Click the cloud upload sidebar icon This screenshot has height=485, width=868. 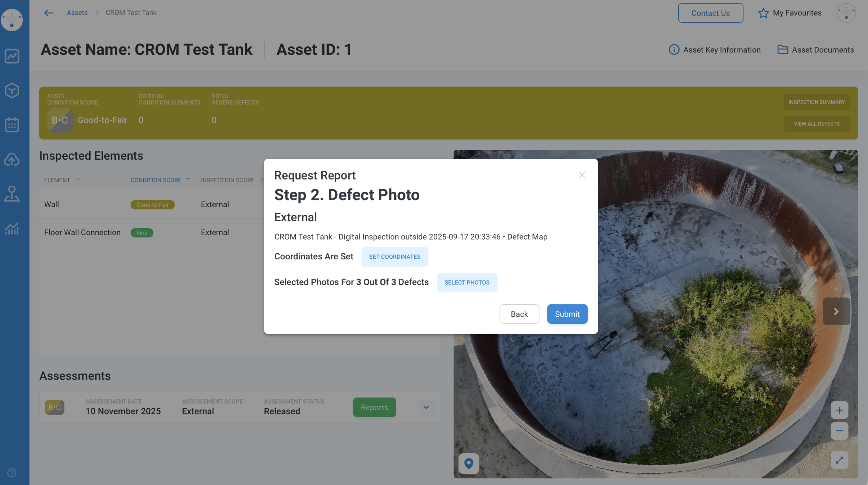[x=12, y=159]
